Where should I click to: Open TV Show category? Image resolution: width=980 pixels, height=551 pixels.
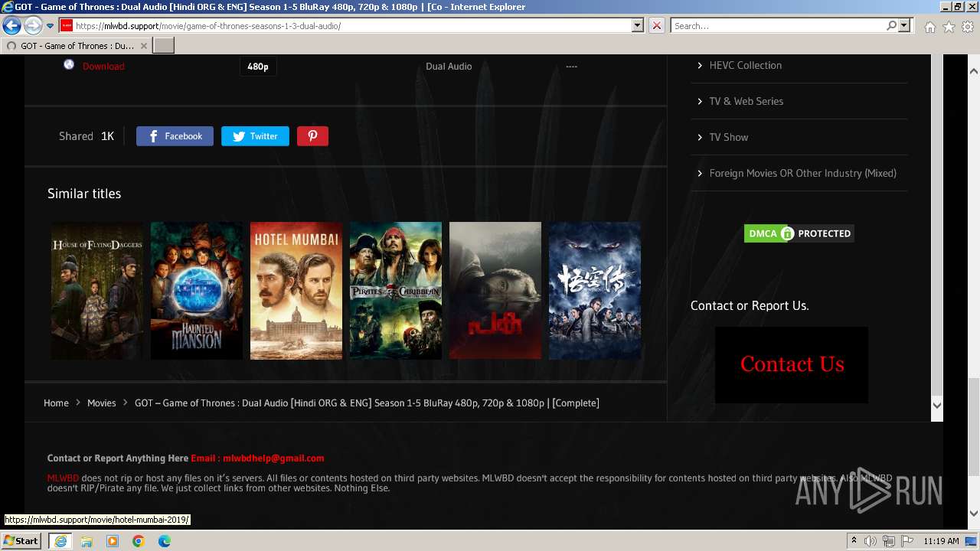[x=728, y=137]
